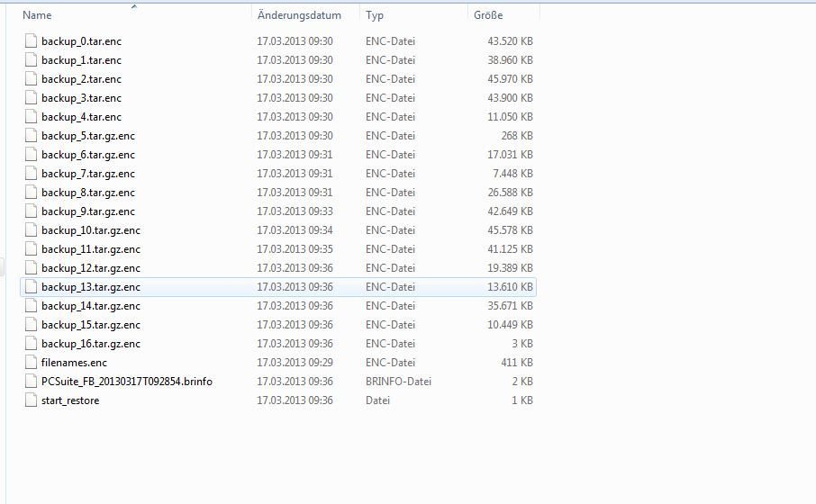Viewport: 816px width, 504px height.
Task: Select file name backup_14.tar.gz.enc
Action: [91, 306]
